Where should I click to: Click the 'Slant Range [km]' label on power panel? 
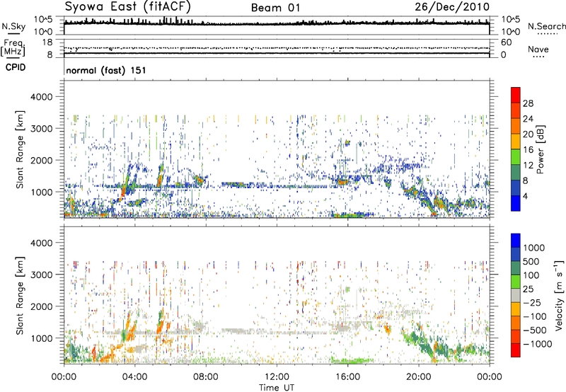point(20,149)
